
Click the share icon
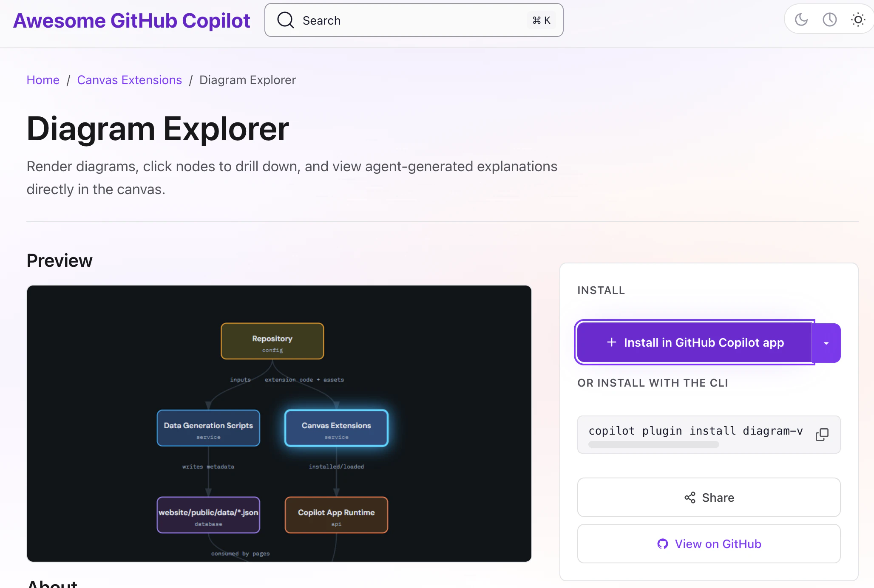[690, 498]
